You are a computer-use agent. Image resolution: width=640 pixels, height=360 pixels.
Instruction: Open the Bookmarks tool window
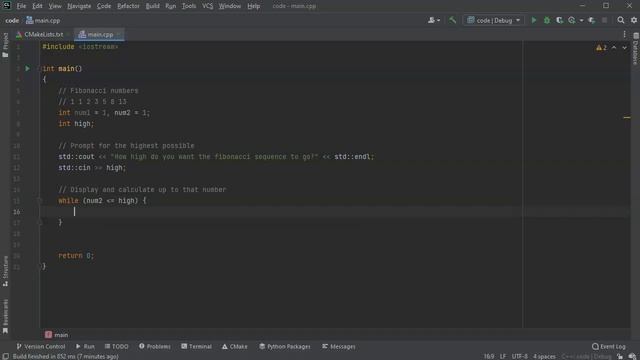pyautogui.click(x=5, y=316)
